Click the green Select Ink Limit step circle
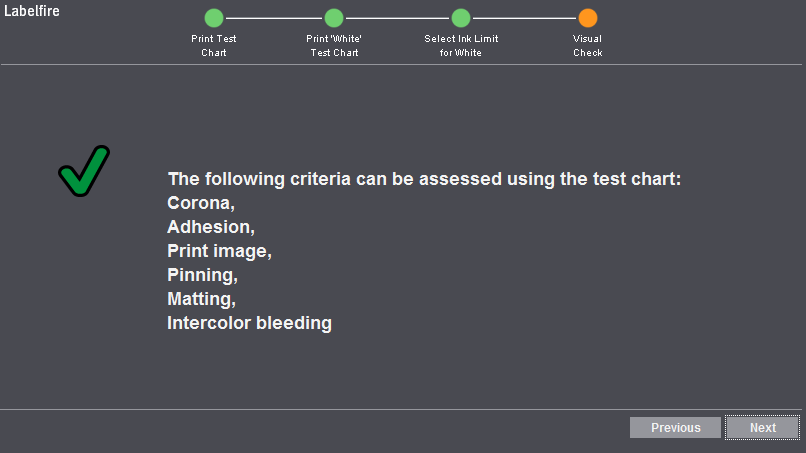 pos(461,18)
